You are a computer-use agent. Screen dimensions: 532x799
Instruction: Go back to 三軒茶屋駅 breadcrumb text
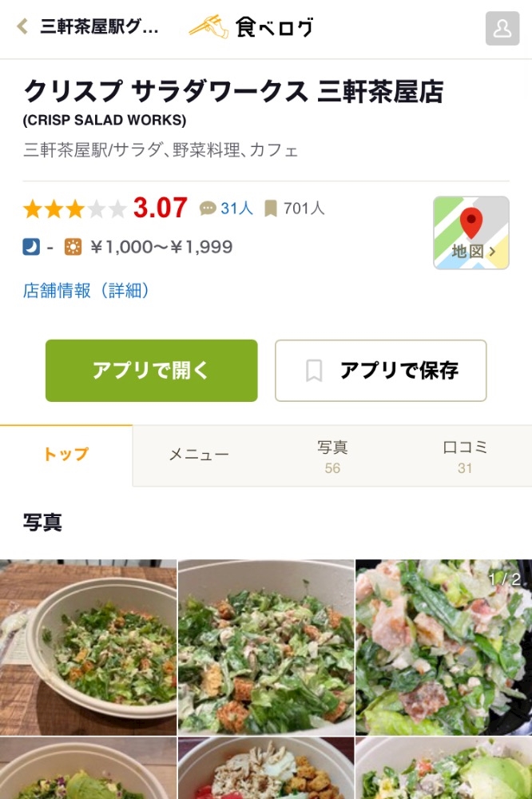[99, 27]
